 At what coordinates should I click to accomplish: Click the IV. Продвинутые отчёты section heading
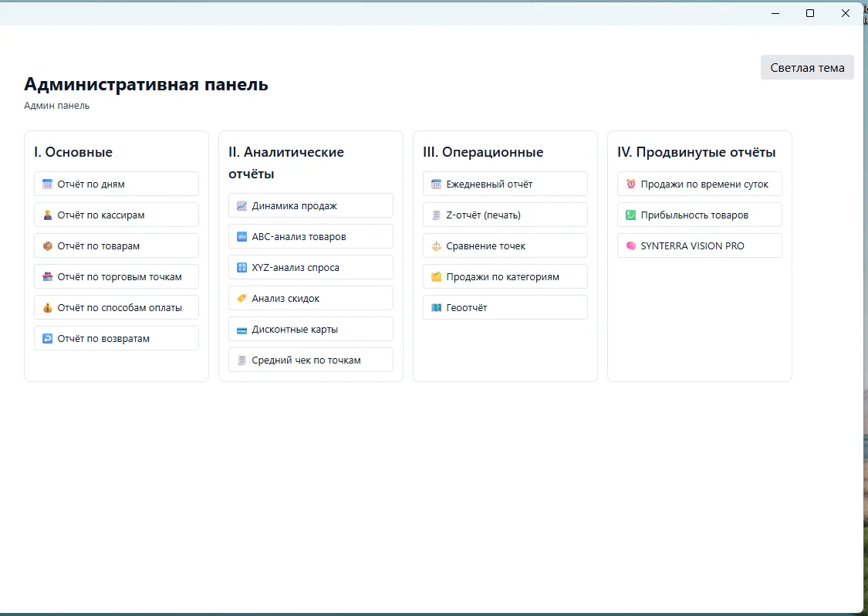(x=697, y=152)
